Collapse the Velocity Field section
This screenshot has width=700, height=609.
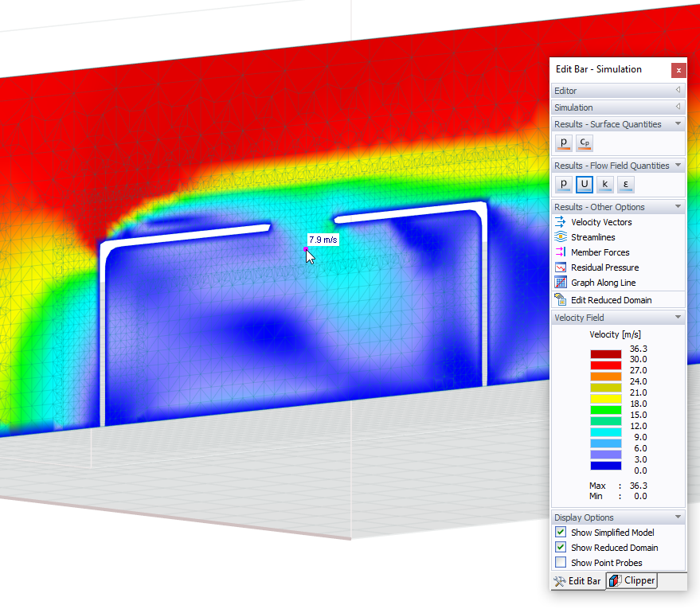pyautogui.click(x=678, y=317)
